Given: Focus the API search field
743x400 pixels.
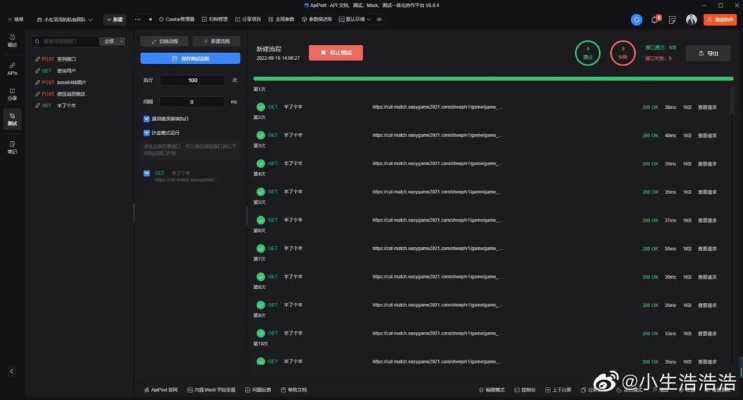Looking at the screenshot, I should (65, 41).
